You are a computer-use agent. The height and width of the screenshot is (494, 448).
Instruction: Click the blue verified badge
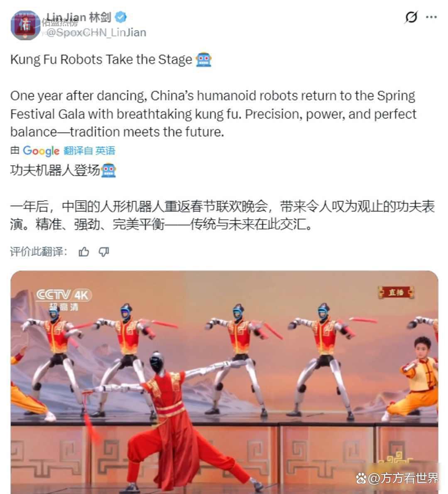tap(120, 17)
